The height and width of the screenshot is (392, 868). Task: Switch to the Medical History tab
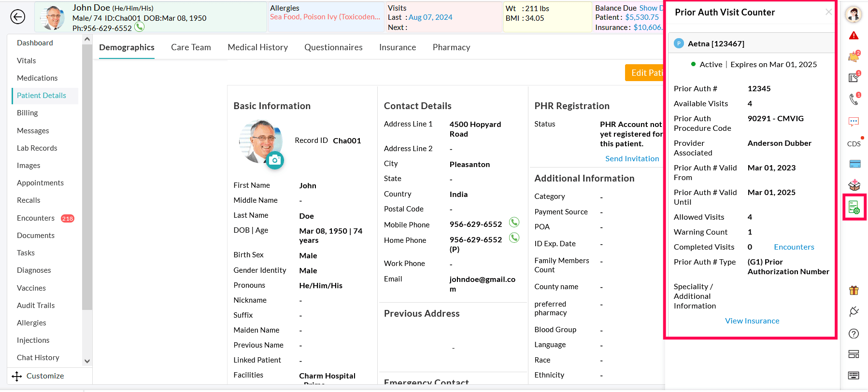257,47
